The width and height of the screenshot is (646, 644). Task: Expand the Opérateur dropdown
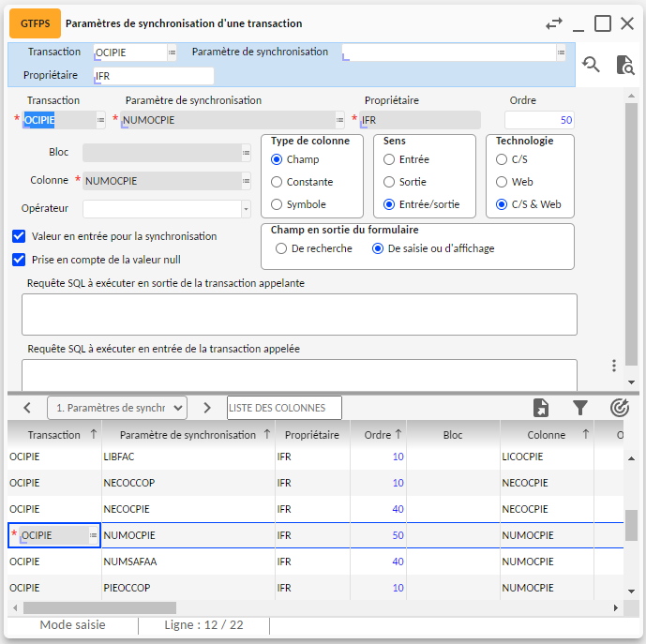click(x=246, y=209)
